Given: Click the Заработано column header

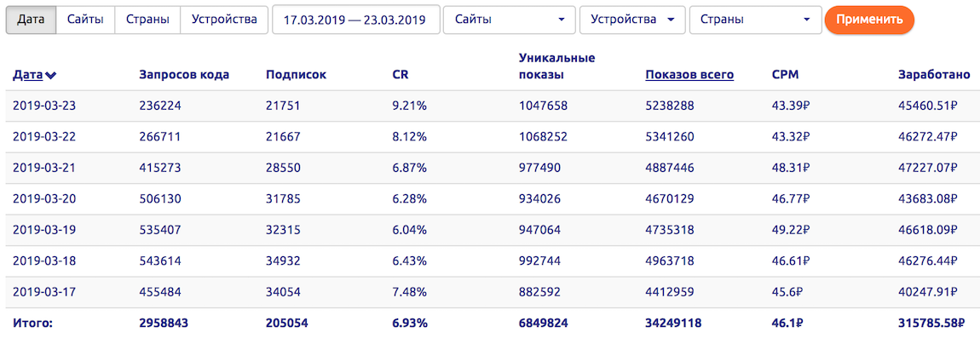Looking at the screenshot, I should (x=933, y=75).
